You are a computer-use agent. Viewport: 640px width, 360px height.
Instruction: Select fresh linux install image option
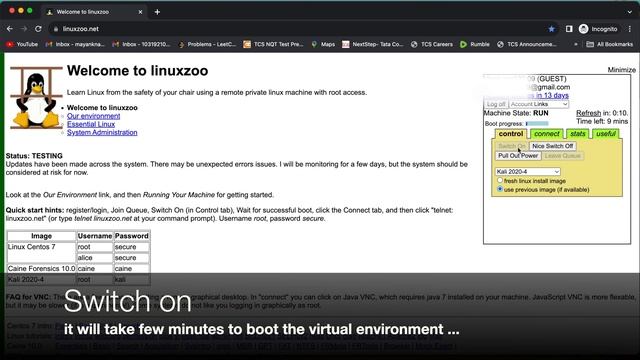500,180
